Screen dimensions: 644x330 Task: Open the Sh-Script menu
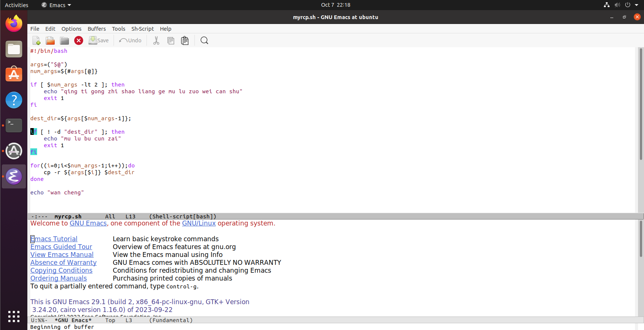143,29
